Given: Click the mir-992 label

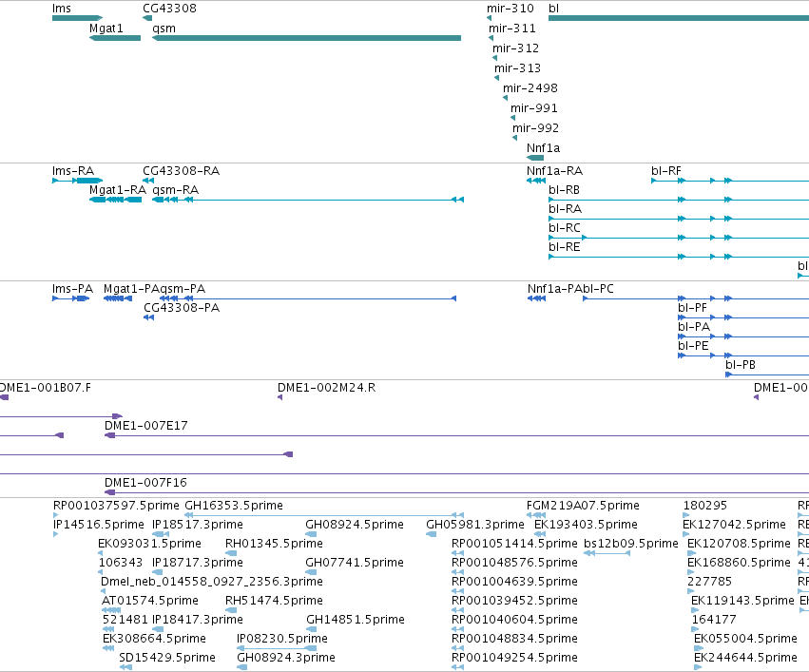Looking at the screenshot, I should click(x=535, y=128).
